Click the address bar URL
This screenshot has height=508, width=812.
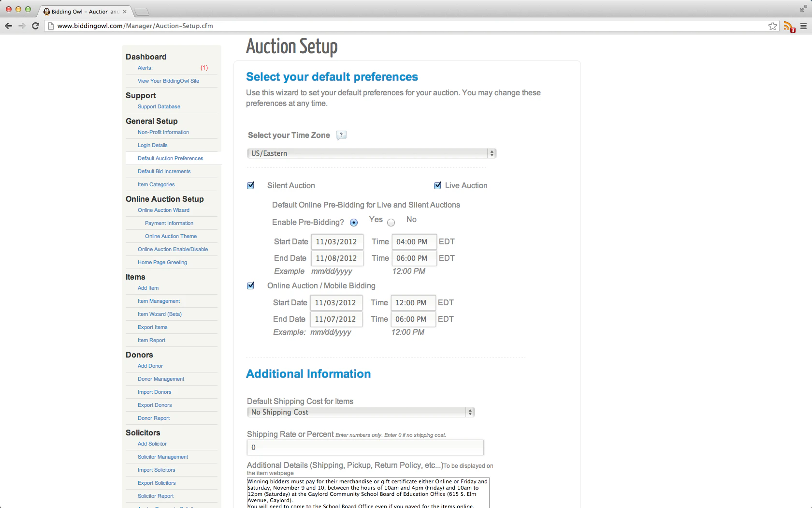click(135, 26)
